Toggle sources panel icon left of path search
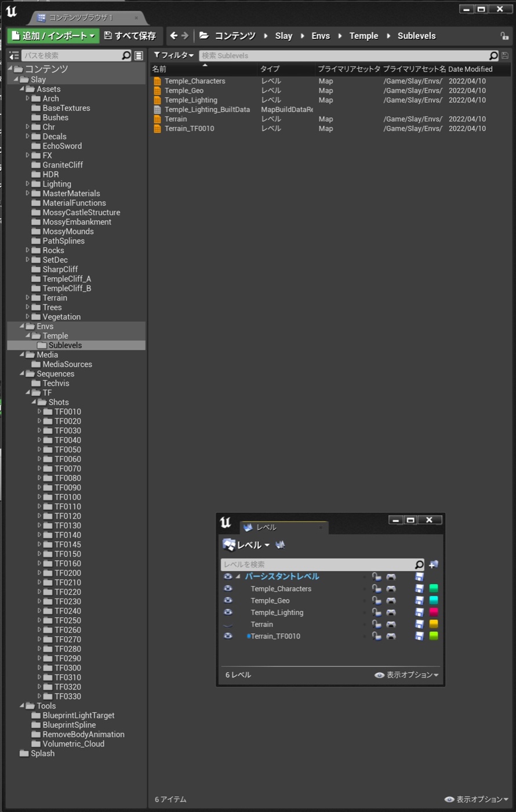The width and height of the screenshot is (516, 812). click(14, 56)
